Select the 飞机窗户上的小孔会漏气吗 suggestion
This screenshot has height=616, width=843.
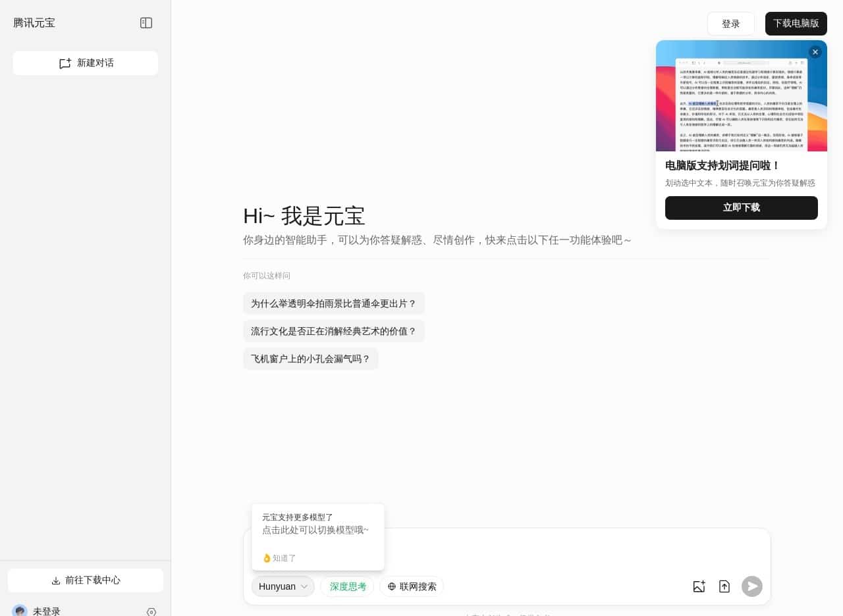pyautogui.click(x=311, y=359)
